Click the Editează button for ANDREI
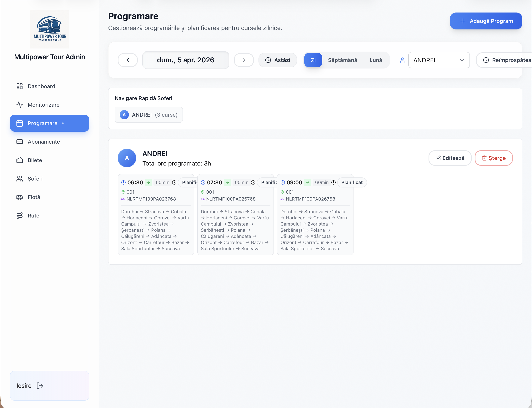Image resolution: width=532 pixels, height=408 pixels. (x=450, y=158)
